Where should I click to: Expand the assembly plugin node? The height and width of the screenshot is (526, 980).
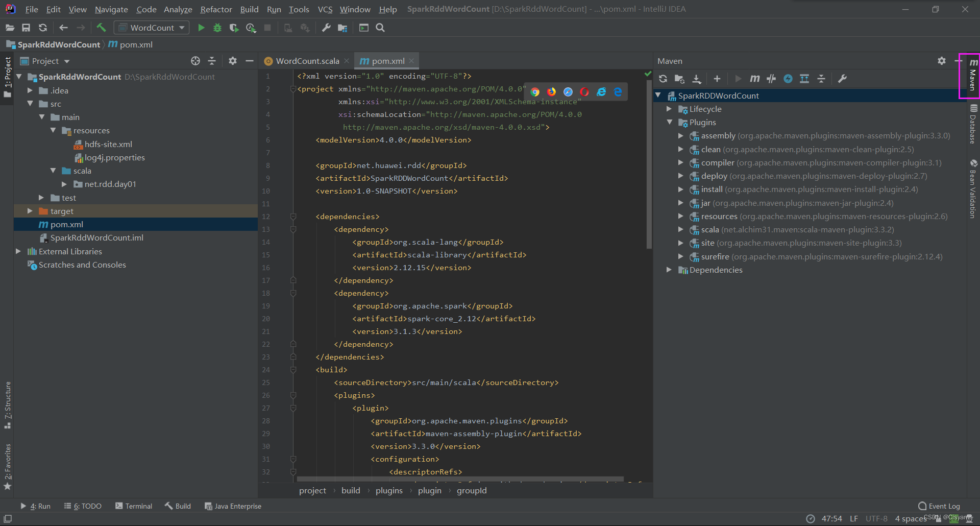[x=680, y=136]
